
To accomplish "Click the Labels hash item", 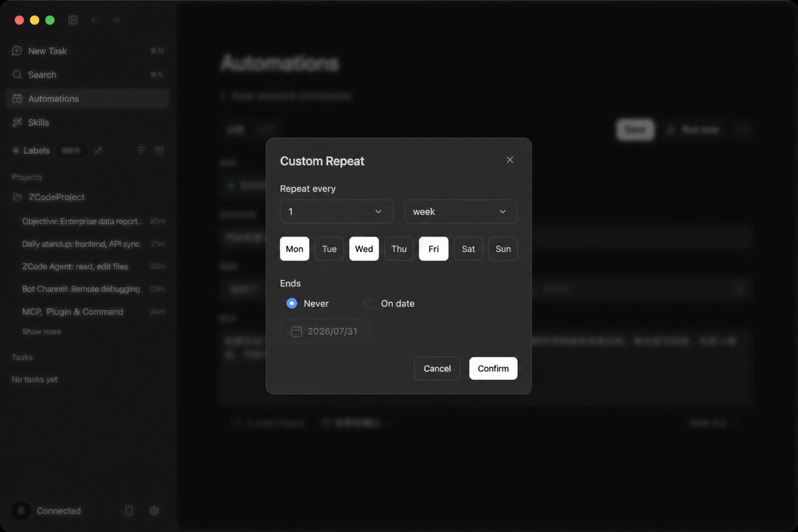I will (x=31, y=150).
